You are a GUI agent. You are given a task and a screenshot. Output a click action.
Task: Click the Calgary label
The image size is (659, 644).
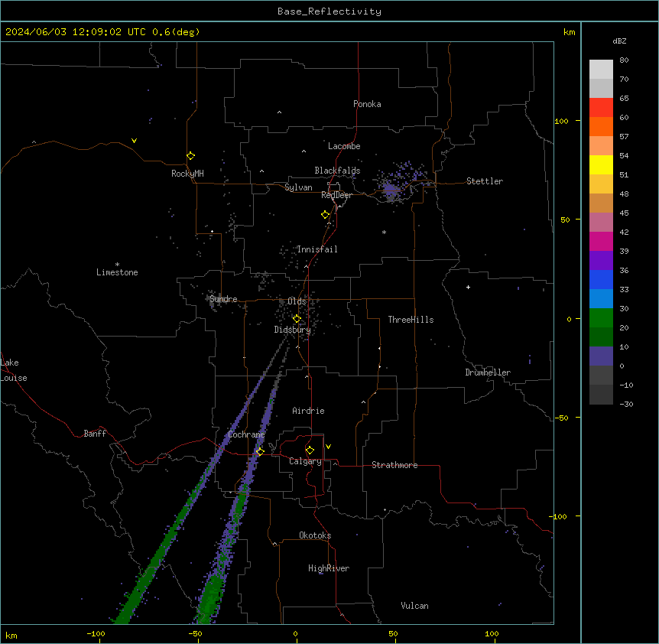(x=305, y=461)
